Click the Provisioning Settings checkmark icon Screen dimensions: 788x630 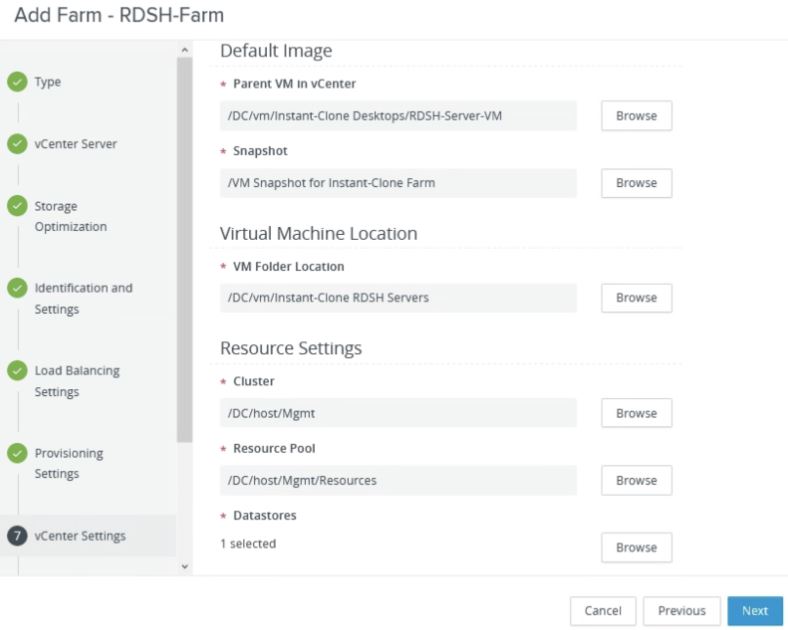coord(17,453)
